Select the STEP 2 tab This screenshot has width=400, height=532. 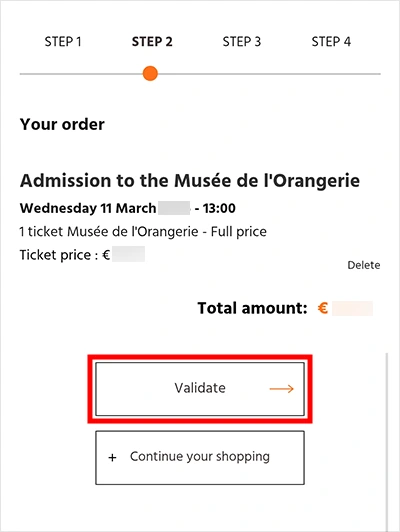[x=152, y=41]
